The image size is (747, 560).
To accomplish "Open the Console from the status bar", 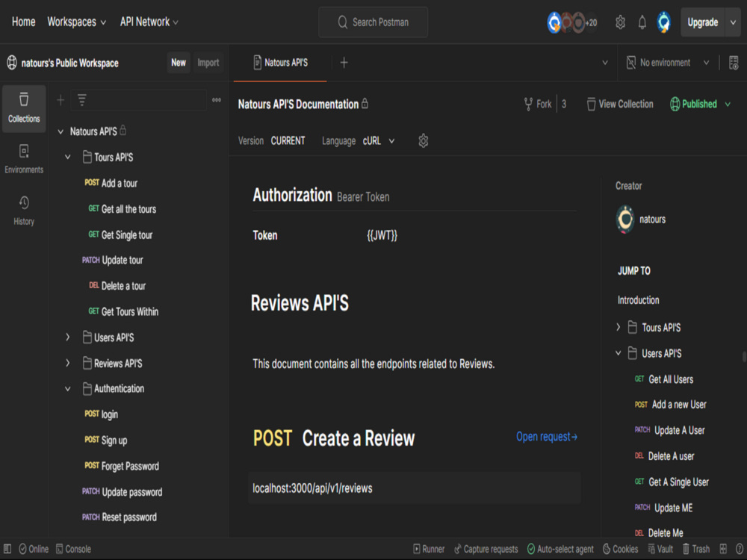I will [x=73, y=549].
